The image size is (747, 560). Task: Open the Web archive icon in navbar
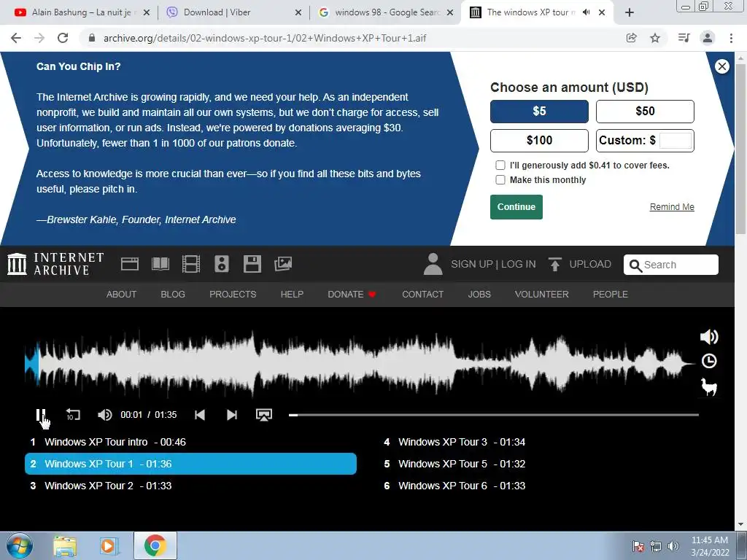pos(130,264)
